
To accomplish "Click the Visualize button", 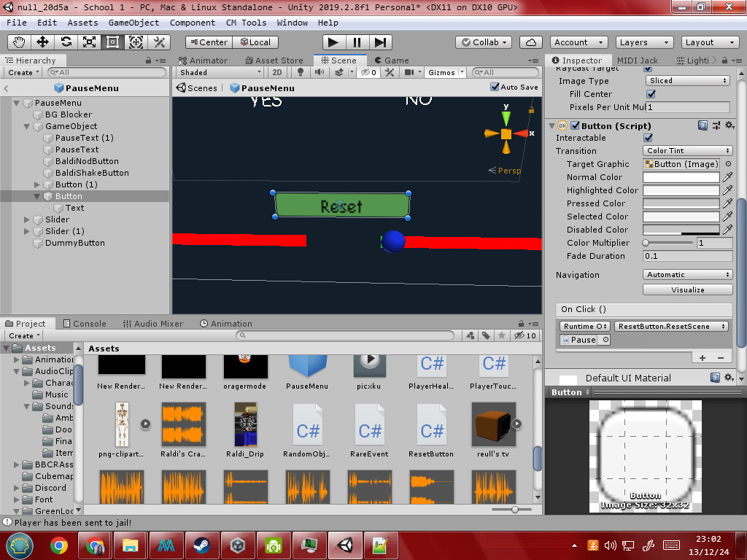I will pos(687,289).
